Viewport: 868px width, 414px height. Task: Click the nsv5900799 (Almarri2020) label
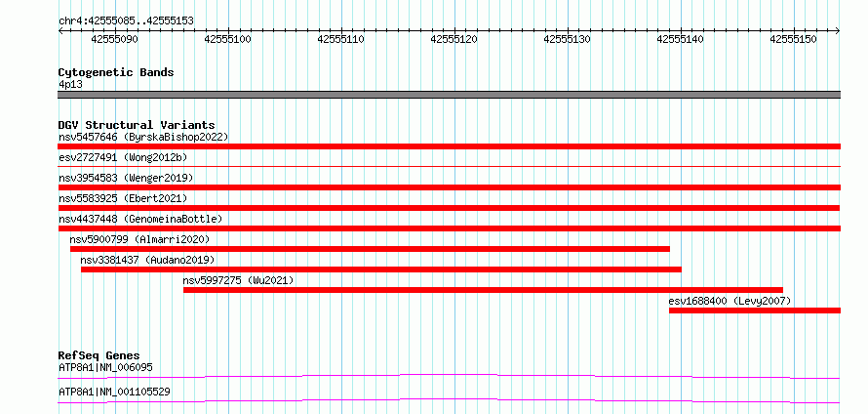coord(139,239)
